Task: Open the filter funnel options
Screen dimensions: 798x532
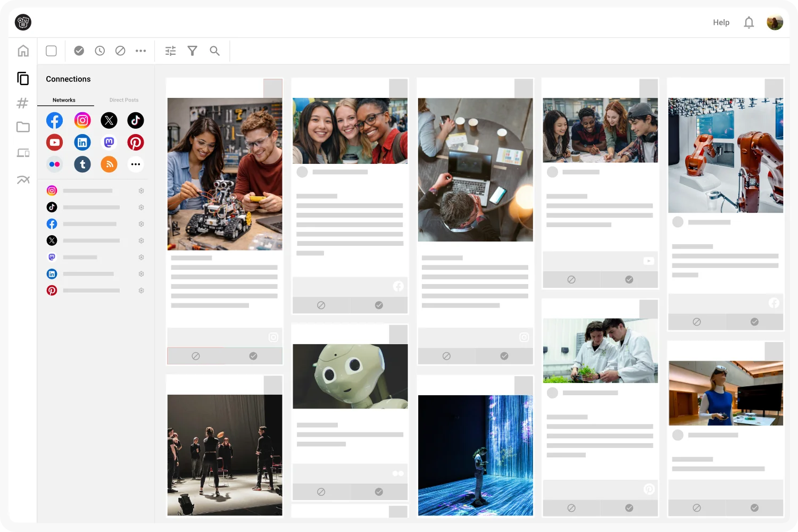Action: [193, 51]
